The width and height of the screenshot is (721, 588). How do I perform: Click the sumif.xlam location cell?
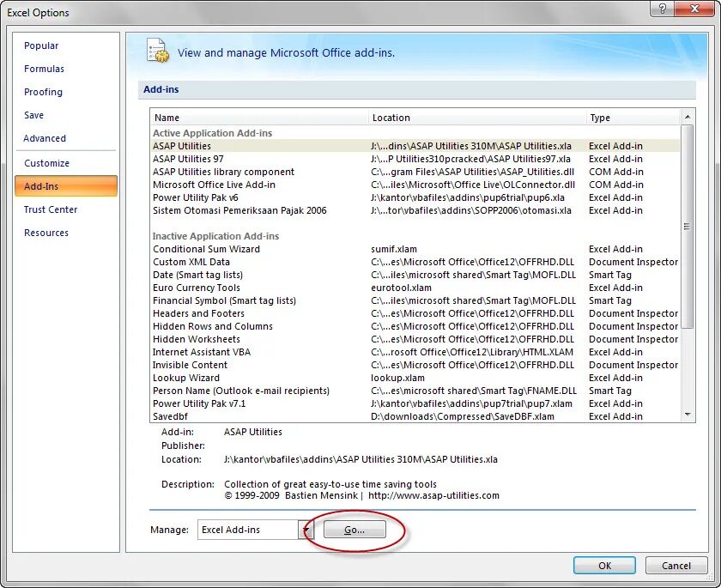[394, 249]
